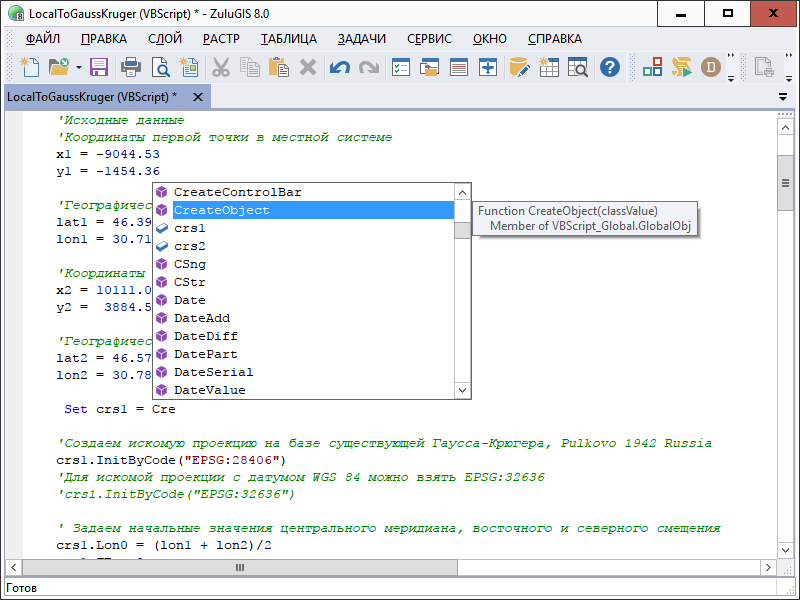Click the New document icon
The width and height of the screenshot is (800, 600).
30,67
